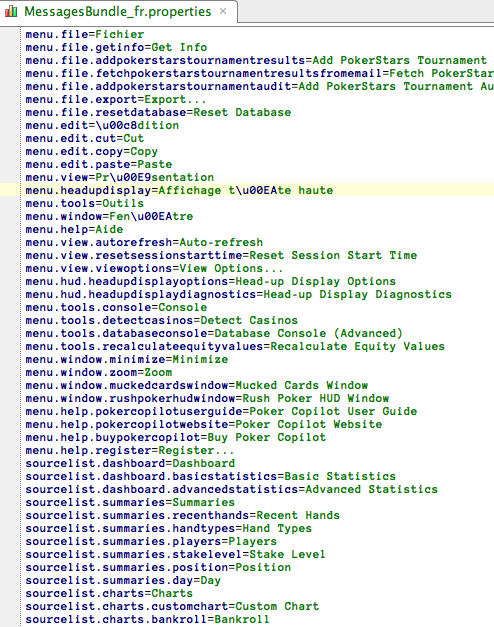Click the menu.window.muckedcardswindow line

(197, 385)
